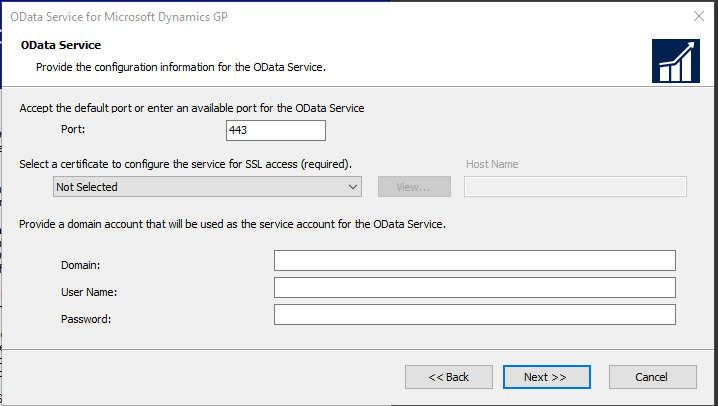Click the 'Port:' label
Screen dimensions: 718x406
pyautogui.click(x=73, y=129)
